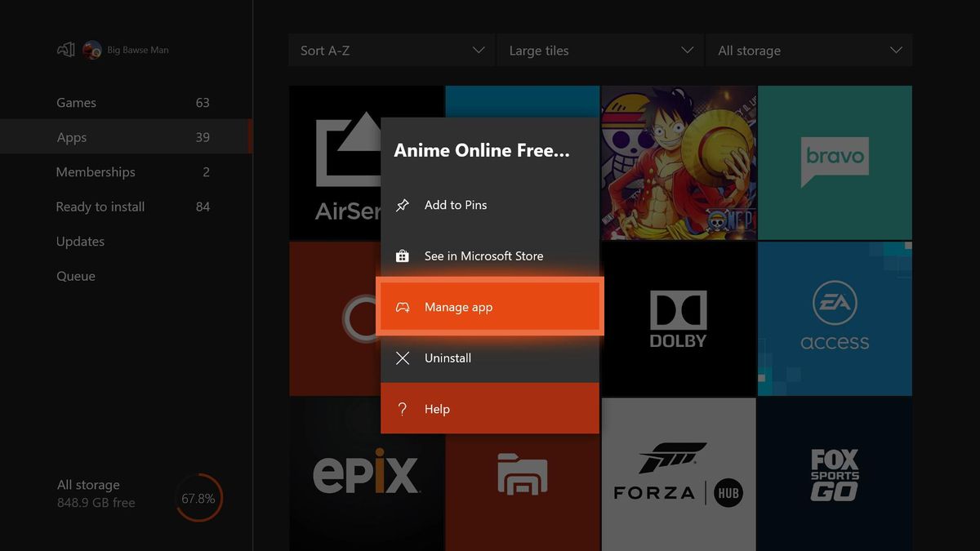Click the Big Bawse Man profile avatar
Image resolution: width=980 pixels, height=551 pixels.
[x=91, y=49]
